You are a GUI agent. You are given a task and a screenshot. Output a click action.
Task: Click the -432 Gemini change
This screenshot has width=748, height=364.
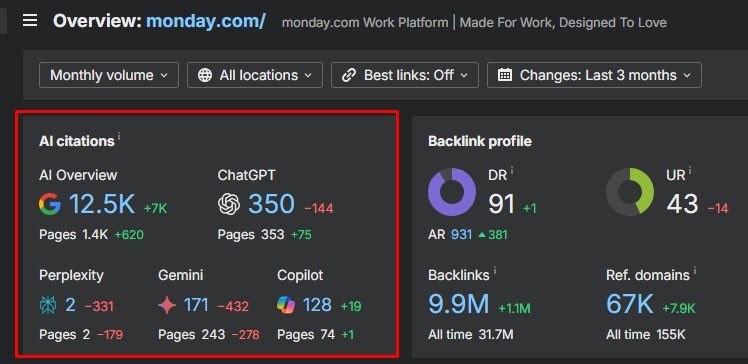(x=233, y=306)
